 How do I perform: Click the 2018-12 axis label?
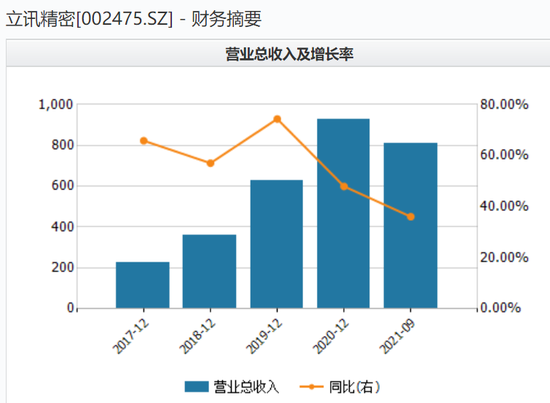point(197,336)
